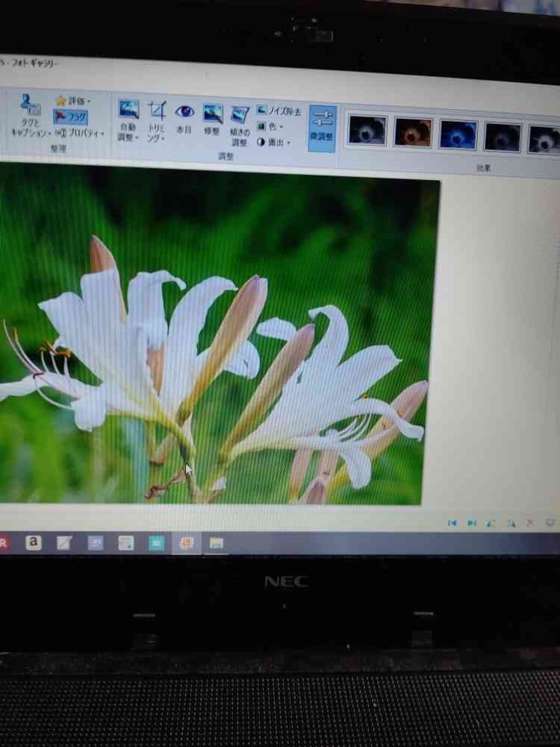
Task: Go to the next photo
Action: pyautogui.click(x=472, y=523)
